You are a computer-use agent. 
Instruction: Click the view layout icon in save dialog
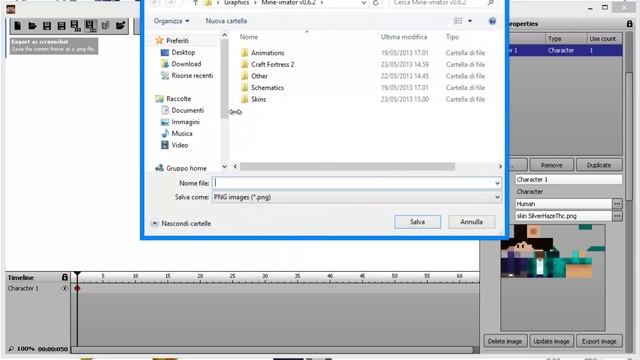[x=458, y=21]
